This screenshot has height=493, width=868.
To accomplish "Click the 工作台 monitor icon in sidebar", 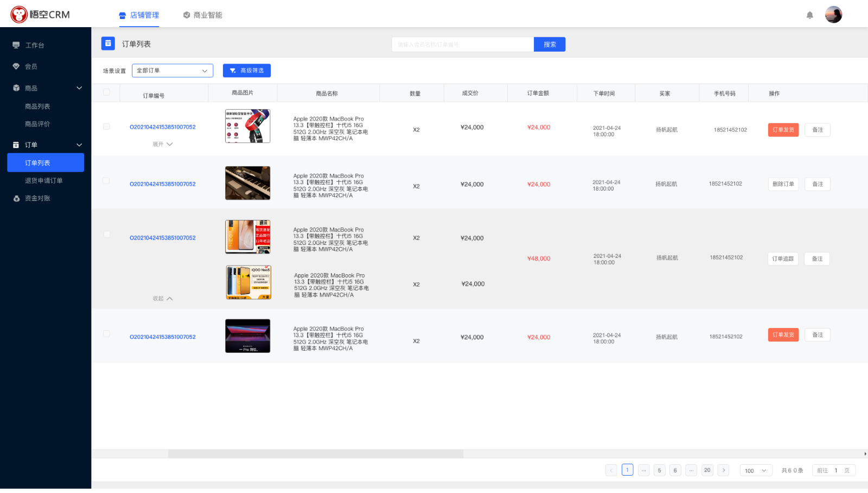I will pyautogui.click(x=16, y=45).
